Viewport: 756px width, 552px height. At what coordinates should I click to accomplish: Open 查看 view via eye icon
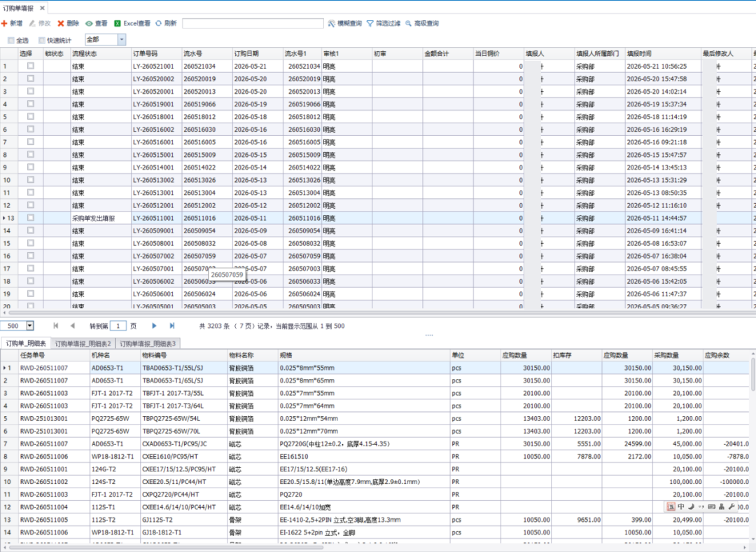(x=89, y=23)
